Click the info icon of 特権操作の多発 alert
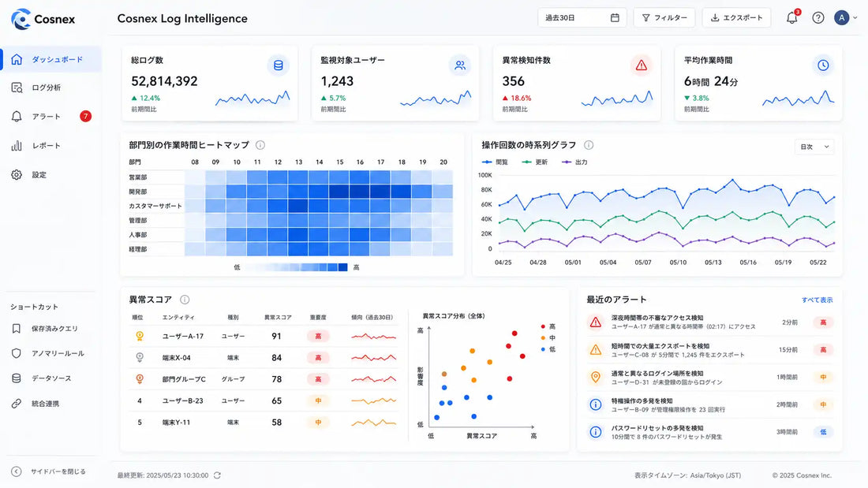The height and width of the screenshot is (488, 868). [596, 404]
